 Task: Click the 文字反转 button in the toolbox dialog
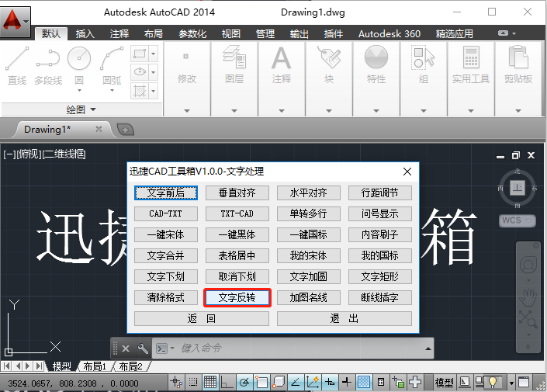point(237,297)
